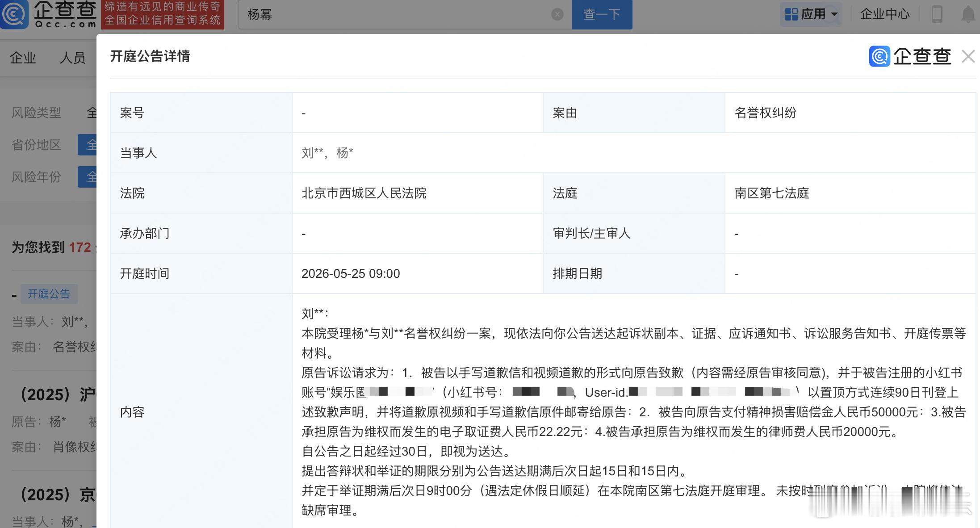Clear the search keyword using the x icon

click(x=557, y=14)
